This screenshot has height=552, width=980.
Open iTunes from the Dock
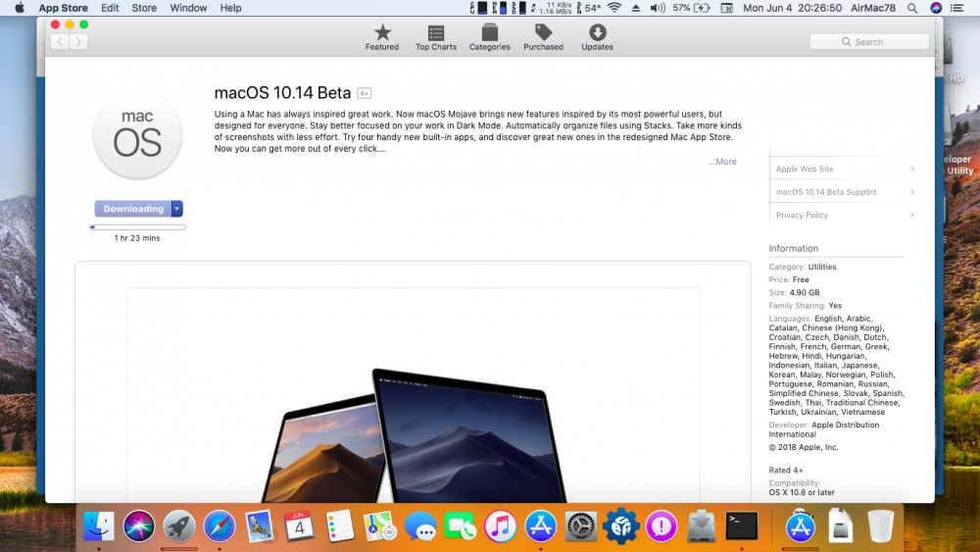(500, 526)
